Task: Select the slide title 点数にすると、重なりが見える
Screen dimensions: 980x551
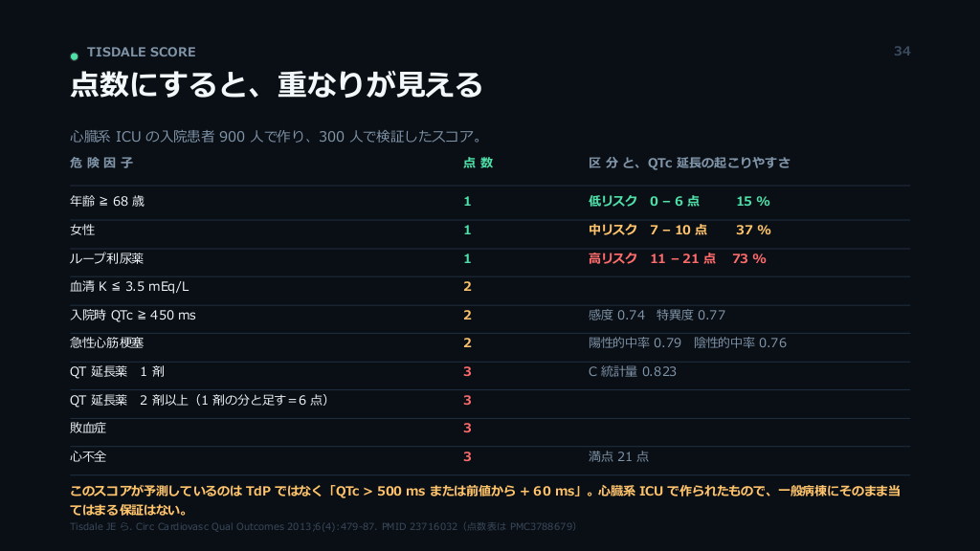Action: [276, 84]
